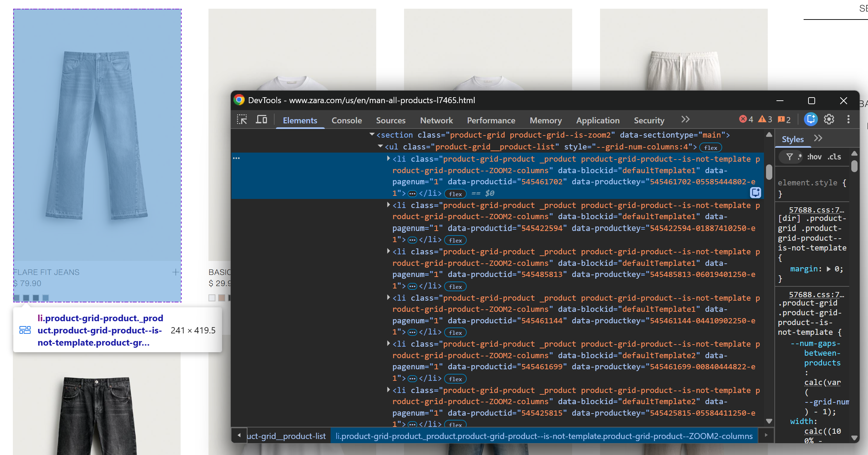Expand the li node with productid 545461699
Screen dimensions: 868x455
388,344
